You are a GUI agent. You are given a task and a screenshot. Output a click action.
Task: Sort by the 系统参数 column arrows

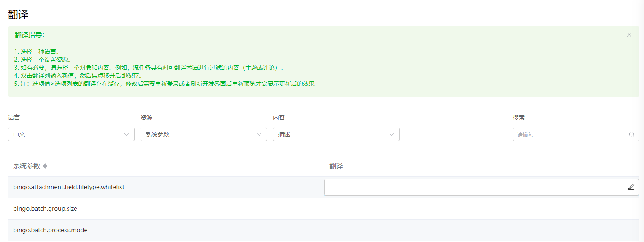point(45,166)
